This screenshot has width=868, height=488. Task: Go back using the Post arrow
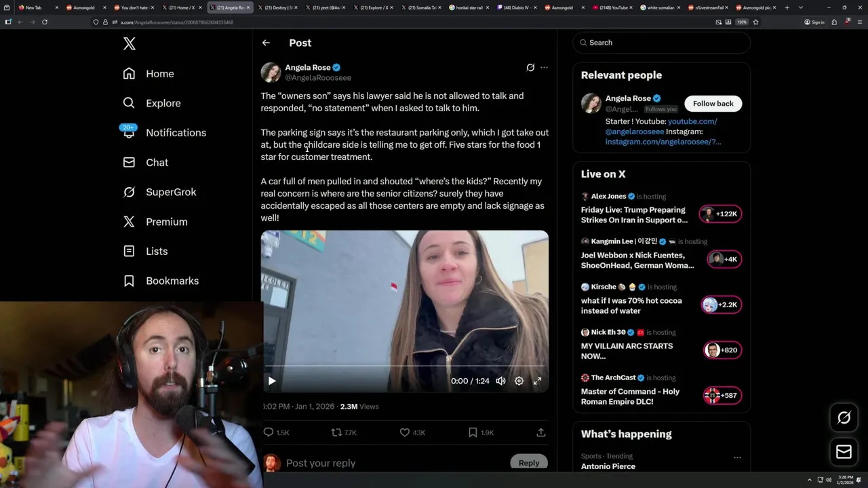(266, 43)
